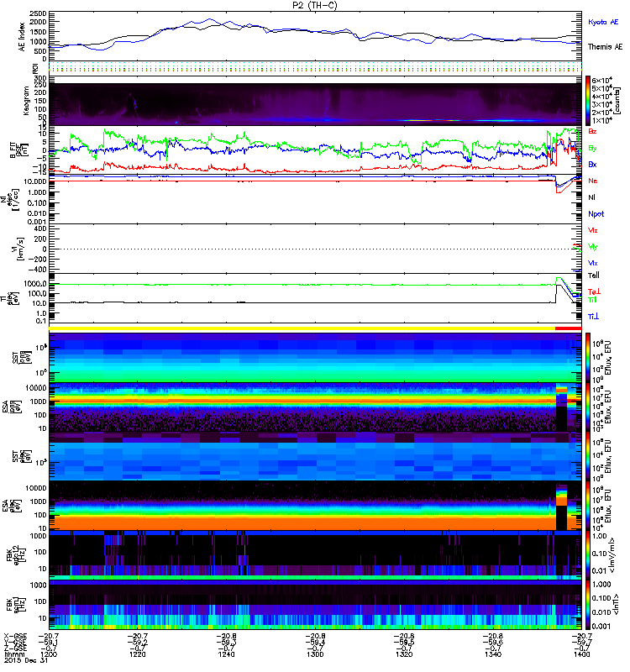Click the 2015 Dec 31 date label
Image resolution: width=630 pixels, height=672 pixels.
point(26,660)
